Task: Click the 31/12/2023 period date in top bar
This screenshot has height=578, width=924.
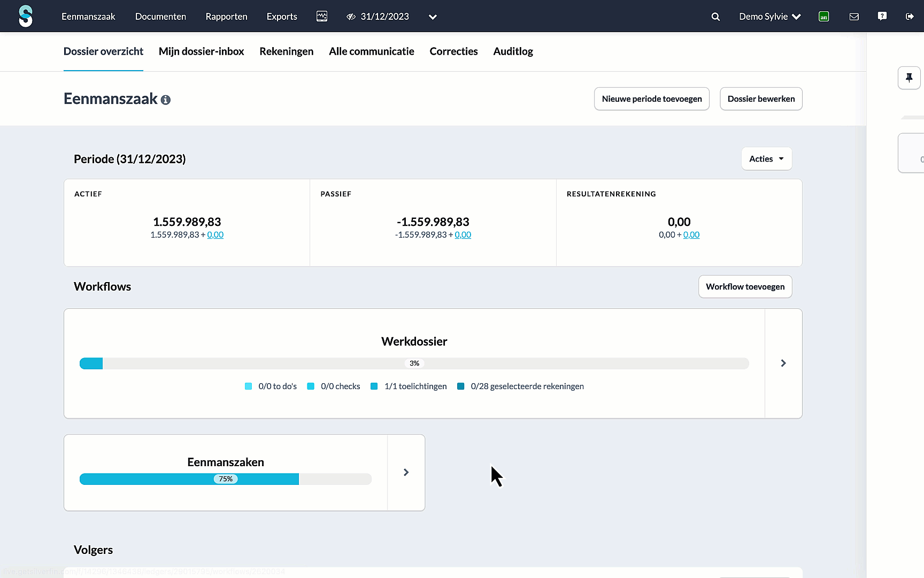Action: point(384,17)
